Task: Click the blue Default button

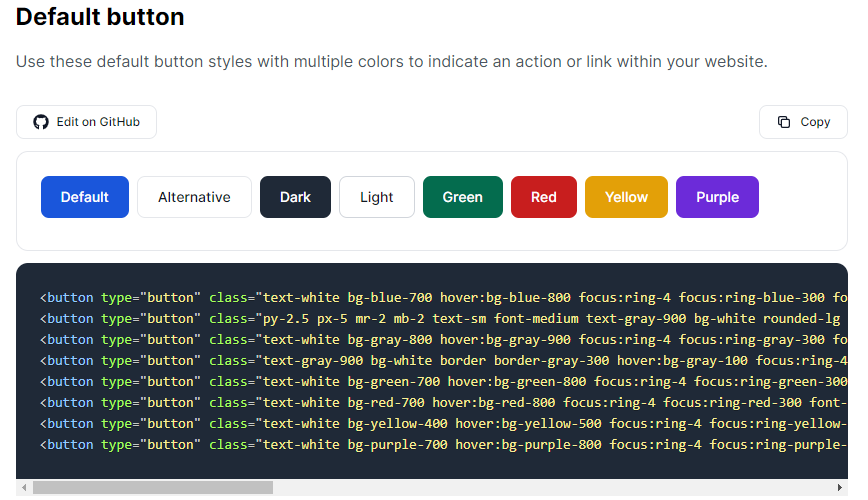Action: (x=85, y=197)
